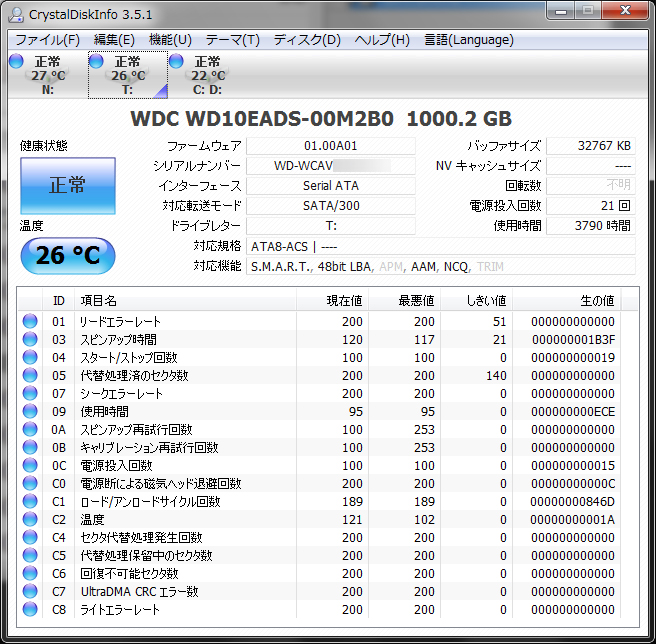Click the row name 回復不可能セクタ数
Image resolution: width=656 pixels, height=644 pixels.
(x=129, y=573)
